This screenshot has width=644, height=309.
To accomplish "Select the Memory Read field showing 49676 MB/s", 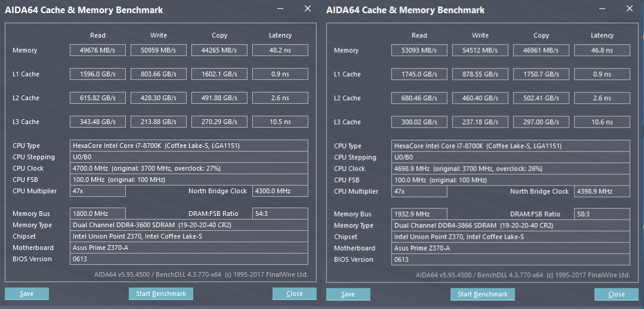I will point(98,50).
